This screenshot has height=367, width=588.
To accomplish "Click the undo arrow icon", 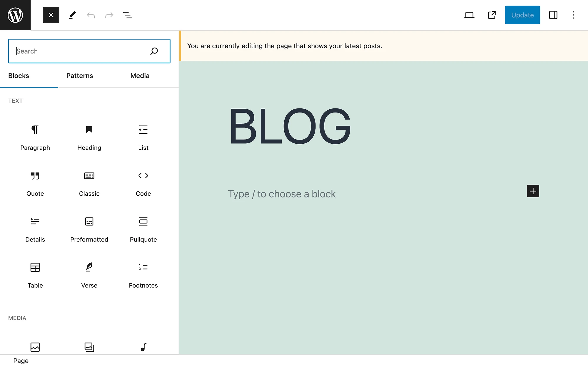I will pos(91,15).
